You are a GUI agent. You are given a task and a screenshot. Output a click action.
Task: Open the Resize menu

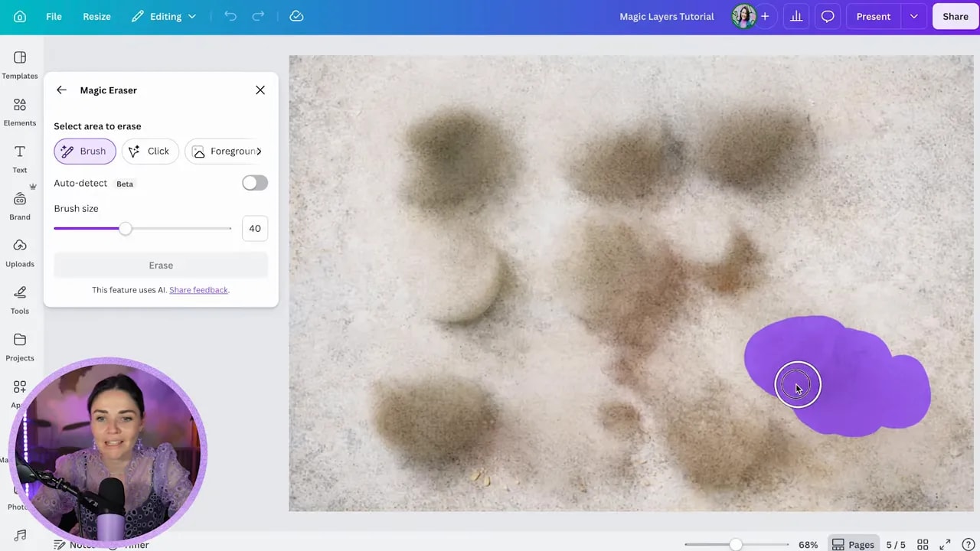tap(96, 16)
